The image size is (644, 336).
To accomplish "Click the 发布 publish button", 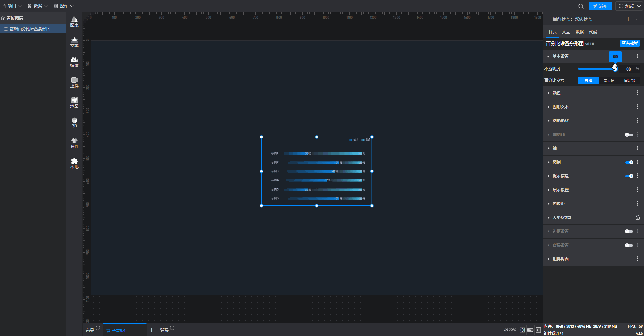I will (x=601, y=6).
